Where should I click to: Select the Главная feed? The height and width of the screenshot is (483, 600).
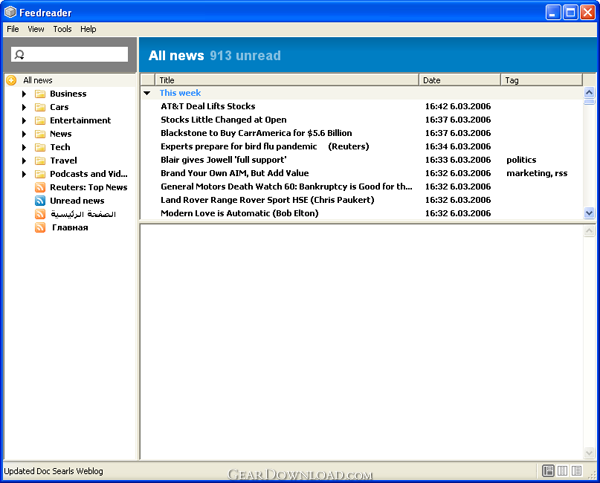click(70, 227)
